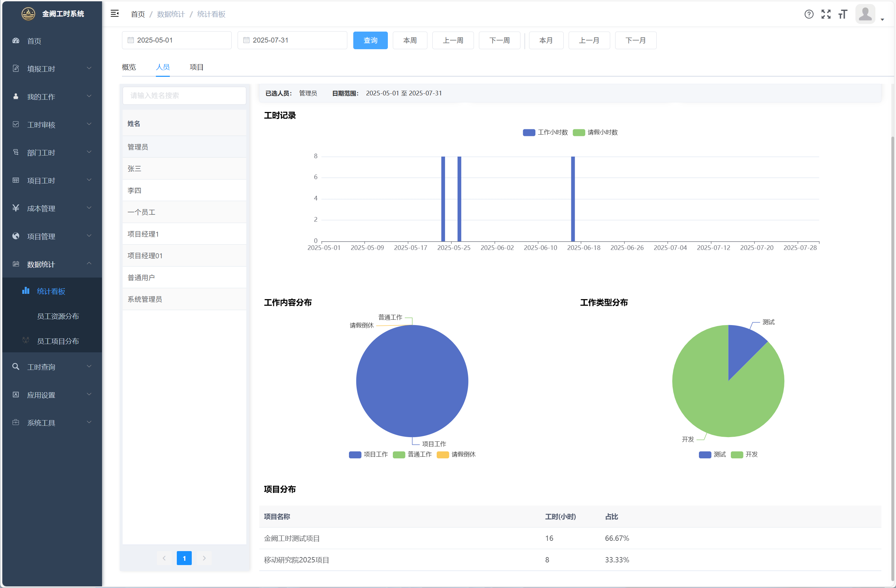Click the 本月 button
Viewport: 896px width, 588px height.
[x=546, y=40]
